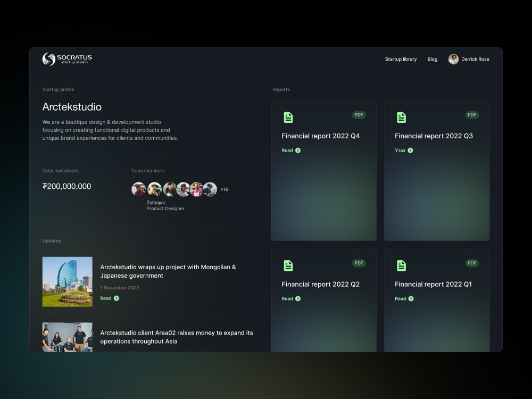Click the Zulbayar name text
This screenshot has width=532, height=399.
(x=156, y=203)
